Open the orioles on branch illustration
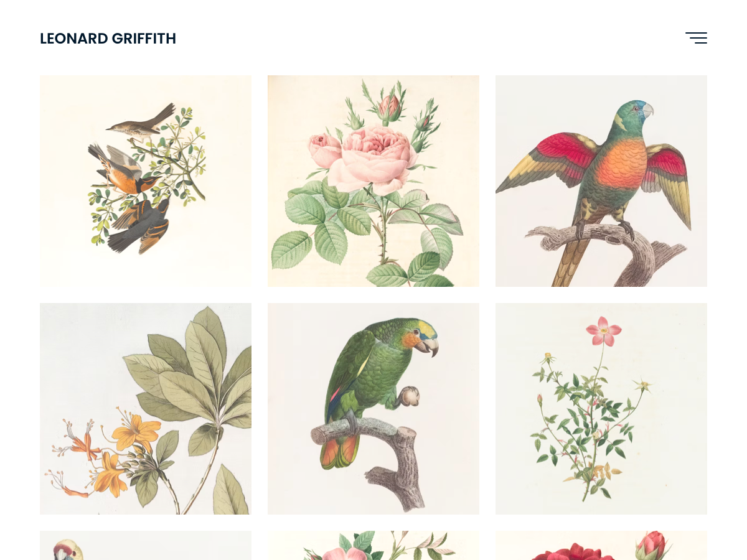 146,181
